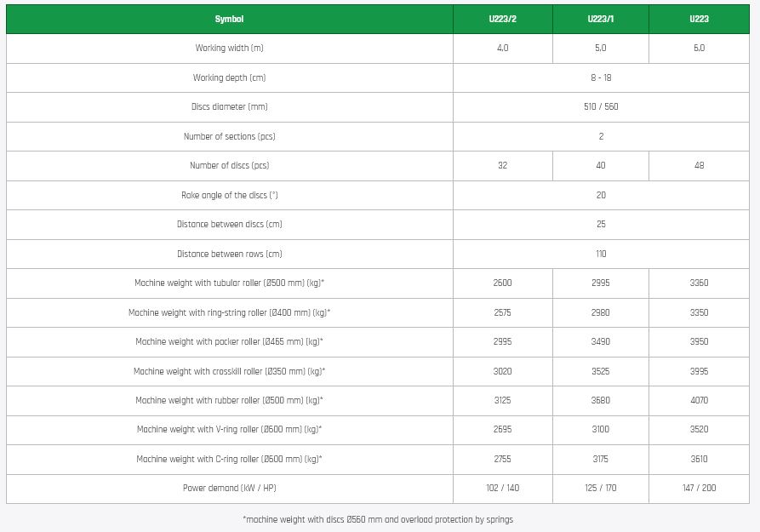Viewport: 760px width, 532px height.
Task: Click the U223 column header
Action: click(x=699, y=19)
